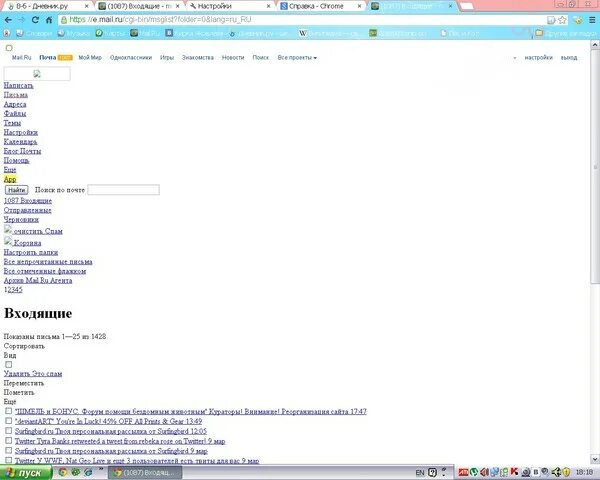Click the vertical page scrollbar thumb
Viewport: 600px width, 480px height.
click(595, 167)
